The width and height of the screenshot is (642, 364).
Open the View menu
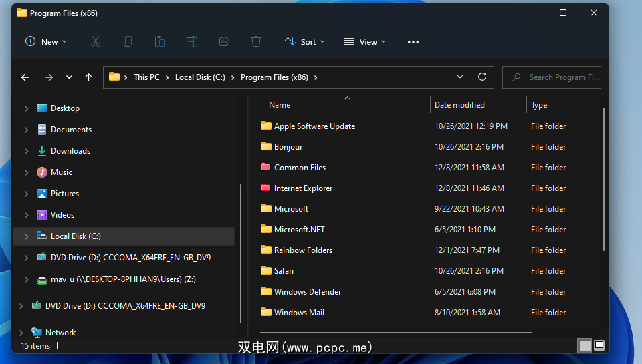click(364, 41)
